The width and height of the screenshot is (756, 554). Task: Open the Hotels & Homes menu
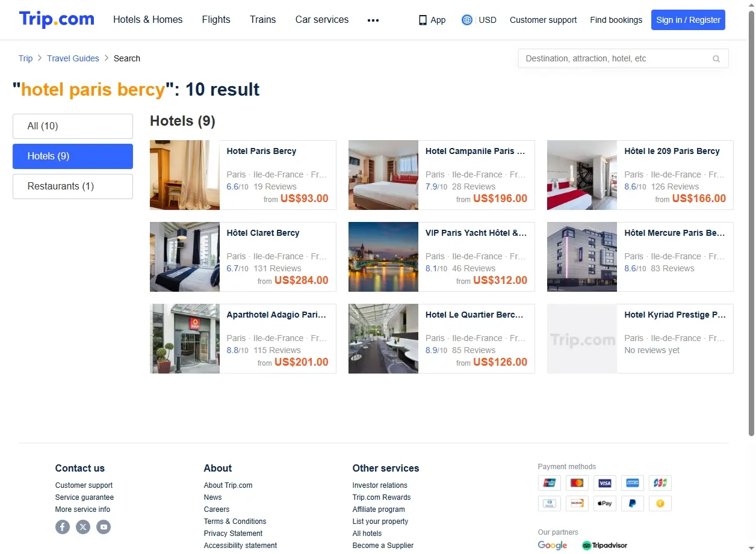(x=148, y=20)
